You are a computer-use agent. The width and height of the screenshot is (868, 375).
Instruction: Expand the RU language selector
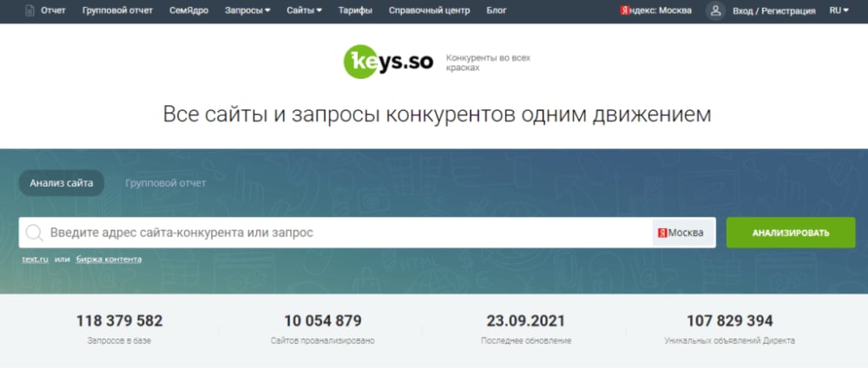pyautogui.click(x=838, y=10)
